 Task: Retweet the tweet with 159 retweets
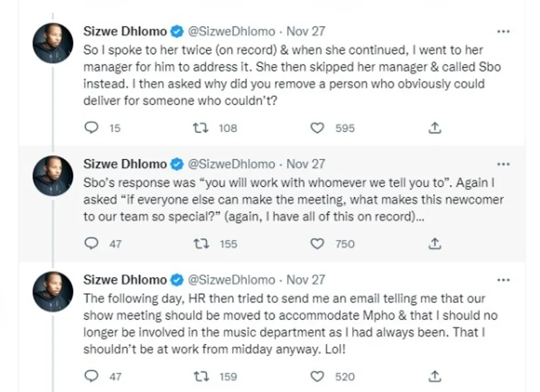pyautogui.click(x=200, y=376)
